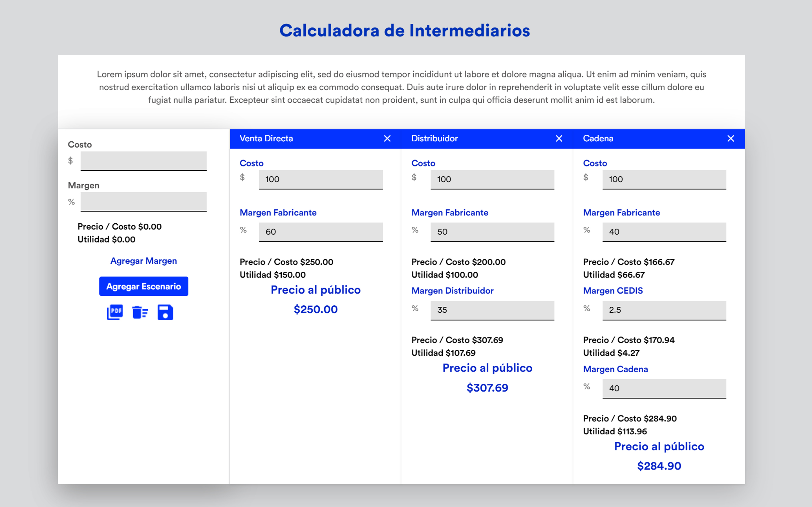Close the Cadena scenario
812x507 pixels.
coord(731,139)
